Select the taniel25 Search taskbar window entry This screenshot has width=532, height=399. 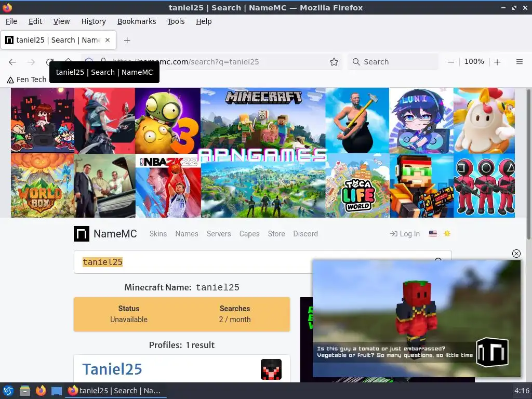click(x=115, y=391)
